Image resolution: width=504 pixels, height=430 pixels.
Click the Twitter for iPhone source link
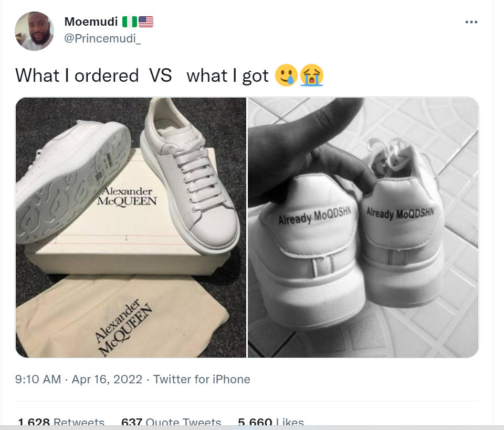point(202,379)
